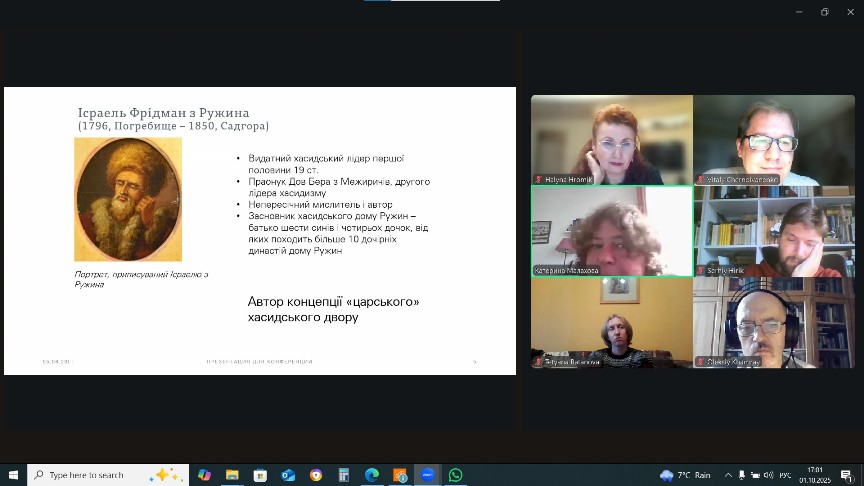Show hidden system tray icons

[727, 475]
